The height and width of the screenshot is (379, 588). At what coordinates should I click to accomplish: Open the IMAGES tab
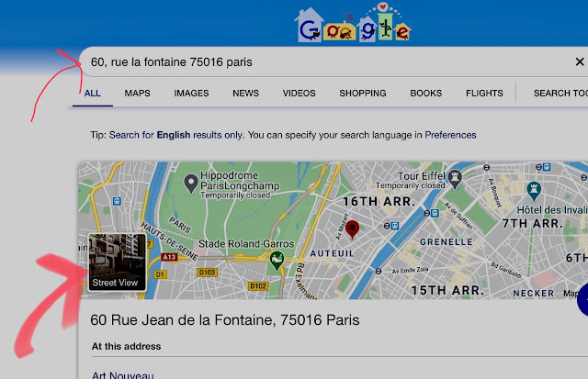pyautogui.click(x=191, y=94)
